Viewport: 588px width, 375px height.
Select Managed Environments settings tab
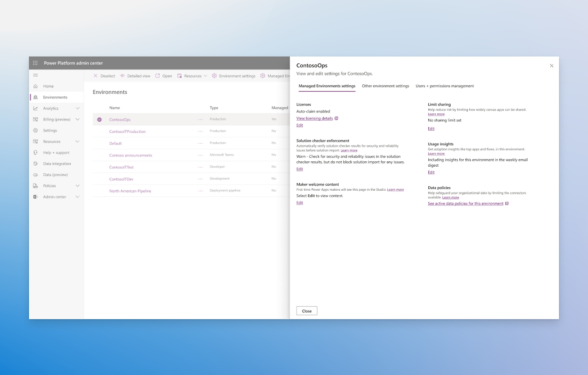(x=327, y=86)
